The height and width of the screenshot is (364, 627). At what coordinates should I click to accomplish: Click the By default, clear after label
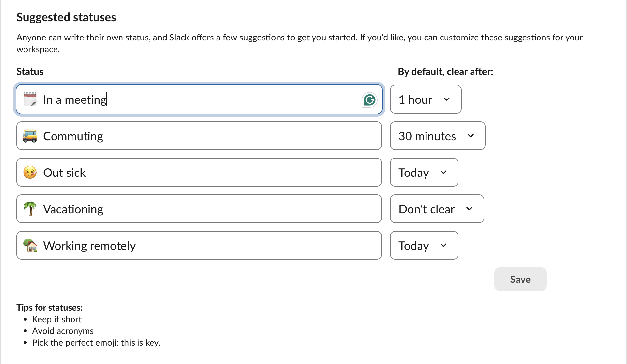[x=445, y=72]
